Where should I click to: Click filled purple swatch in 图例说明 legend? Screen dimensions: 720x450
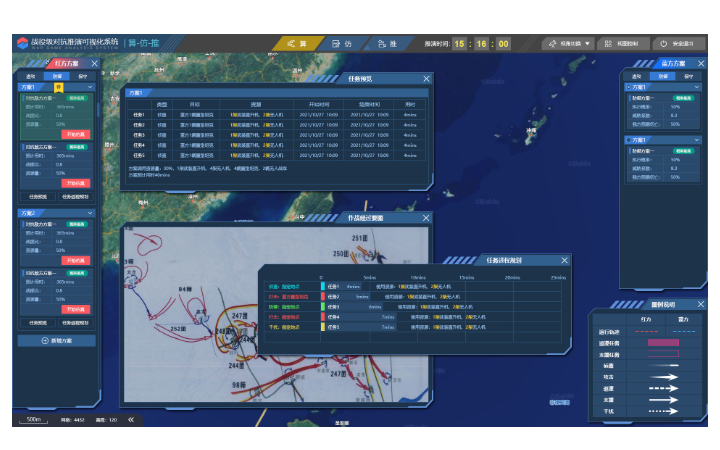(x=663, y=343)
